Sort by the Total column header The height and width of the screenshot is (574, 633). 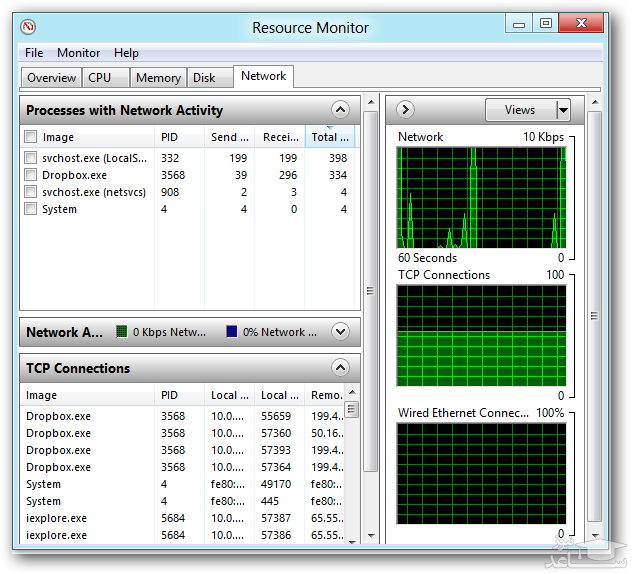329,137
